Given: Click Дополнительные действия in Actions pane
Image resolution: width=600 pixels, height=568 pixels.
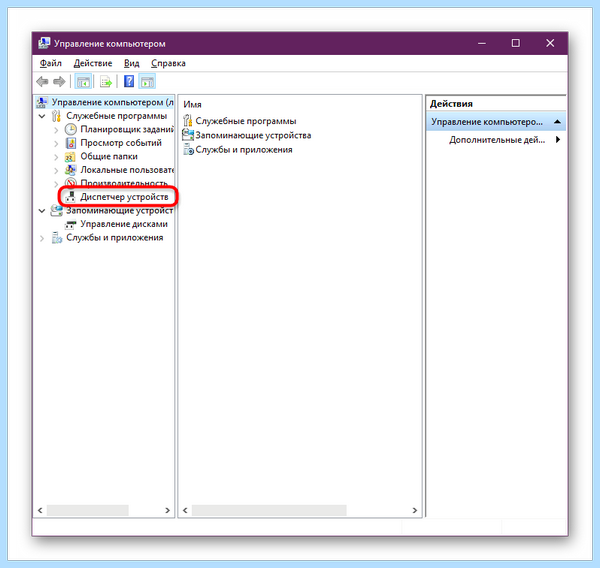Looking at the screenshot, I should [x=497, y=140].
